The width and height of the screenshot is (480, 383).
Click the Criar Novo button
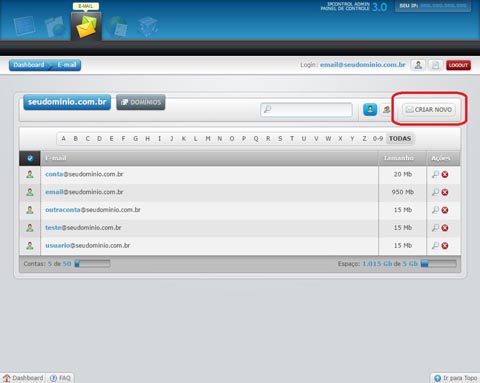pyautogui.click(x=429, y=109)
